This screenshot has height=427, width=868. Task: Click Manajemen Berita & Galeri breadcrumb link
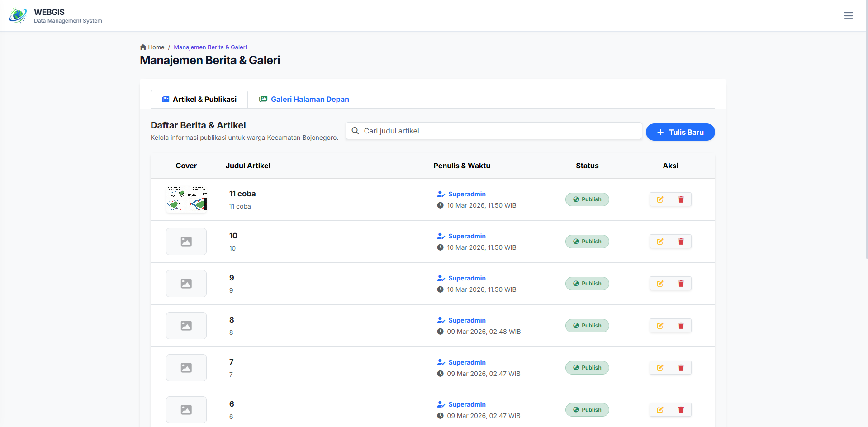pyautogui.click(x=210, y=47)
